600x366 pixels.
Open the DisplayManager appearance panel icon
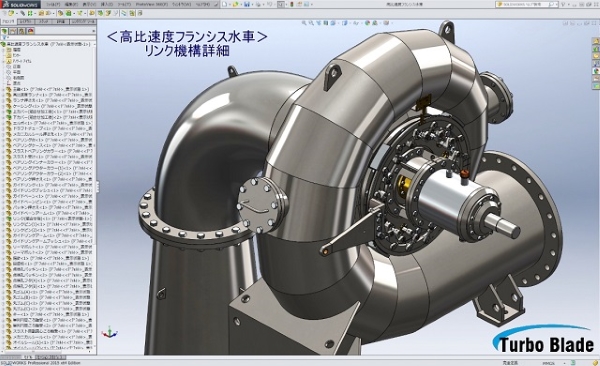pyautogui.click(x=31, y=31)
